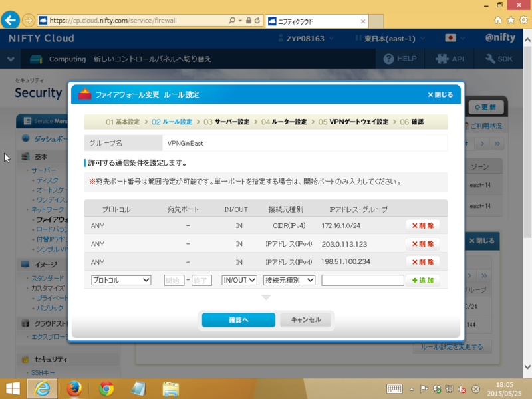532x399 pixels.
Task: Open the IN/OUT direction dropdown
Action: pos(239,280)
